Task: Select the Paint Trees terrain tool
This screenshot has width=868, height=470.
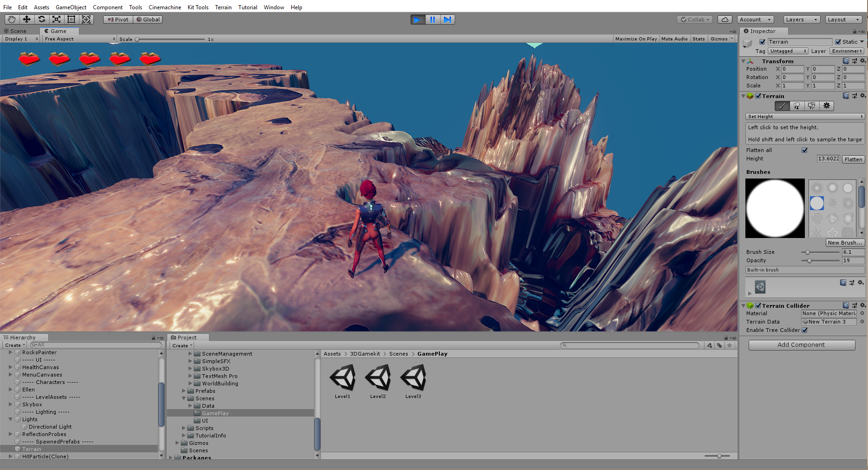Action: [797, 106]
